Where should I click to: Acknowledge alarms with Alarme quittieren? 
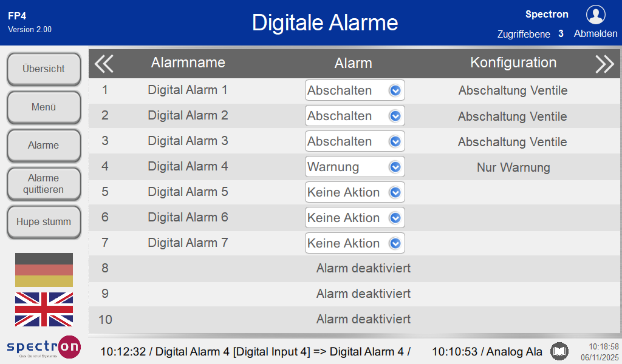pyautogui.click(x=44, y=184)
